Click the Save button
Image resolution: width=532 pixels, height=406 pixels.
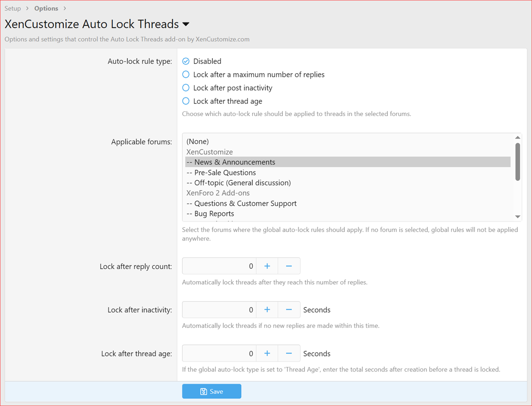212,391
